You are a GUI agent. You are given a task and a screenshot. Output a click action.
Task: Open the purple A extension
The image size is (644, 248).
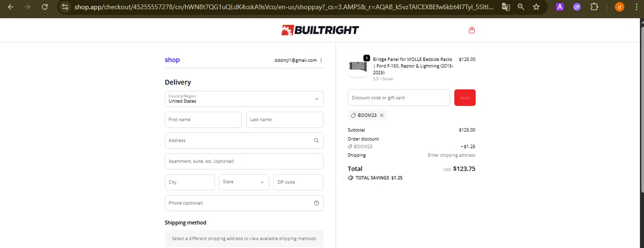pos(560,7)
